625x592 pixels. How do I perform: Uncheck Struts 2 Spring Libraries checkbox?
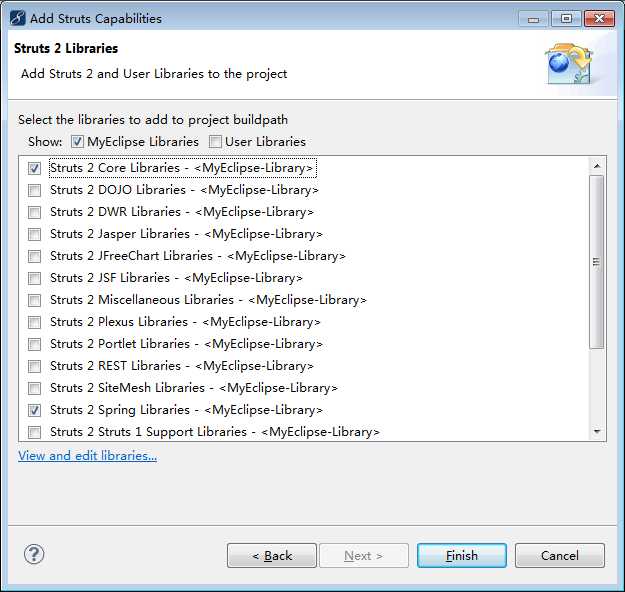point(34,410)
